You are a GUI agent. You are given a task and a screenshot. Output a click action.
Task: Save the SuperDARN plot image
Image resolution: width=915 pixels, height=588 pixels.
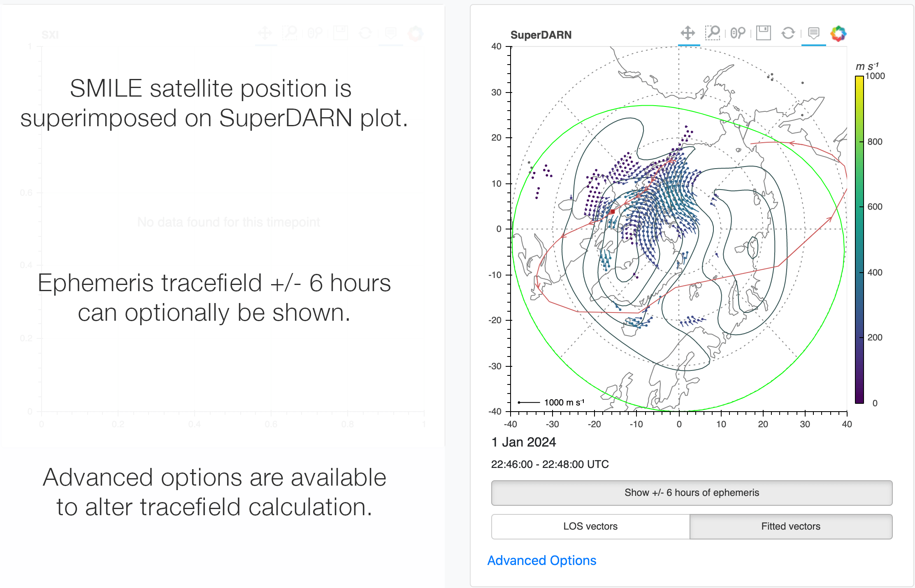point(763,33)
